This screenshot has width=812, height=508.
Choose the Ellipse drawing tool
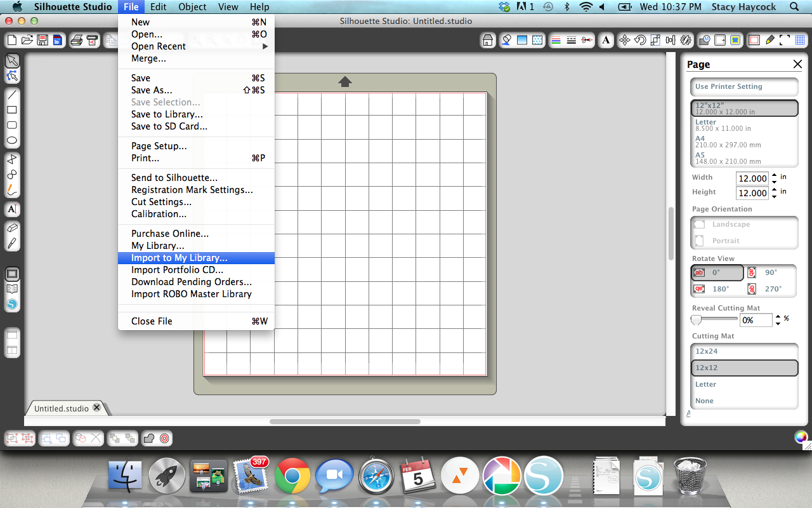(x=12, y=141)
